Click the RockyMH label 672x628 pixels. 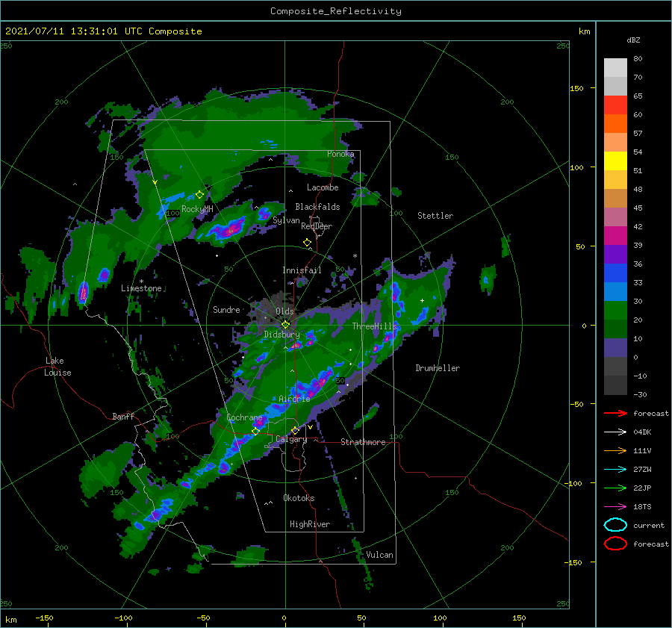[197, 209]
